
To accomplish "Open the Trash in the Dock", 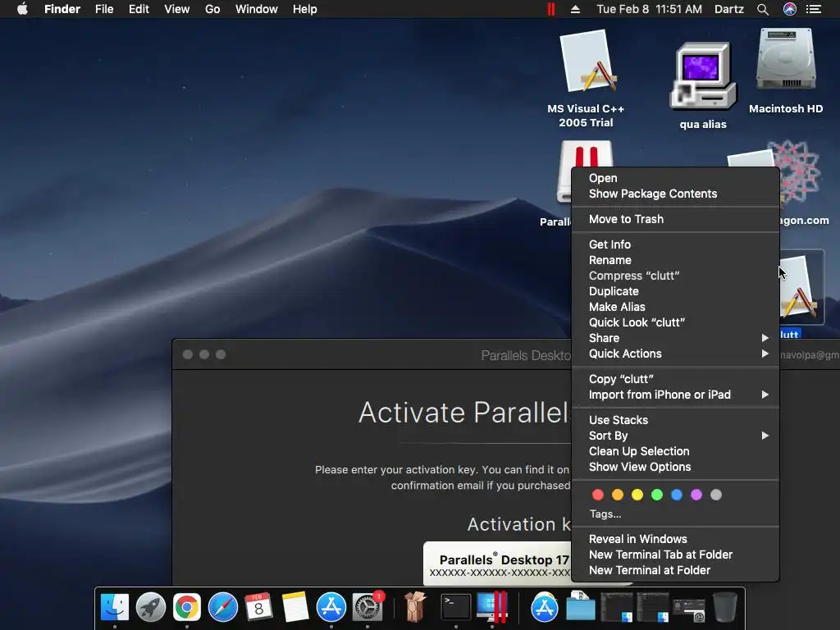I will tap(725, 607).
